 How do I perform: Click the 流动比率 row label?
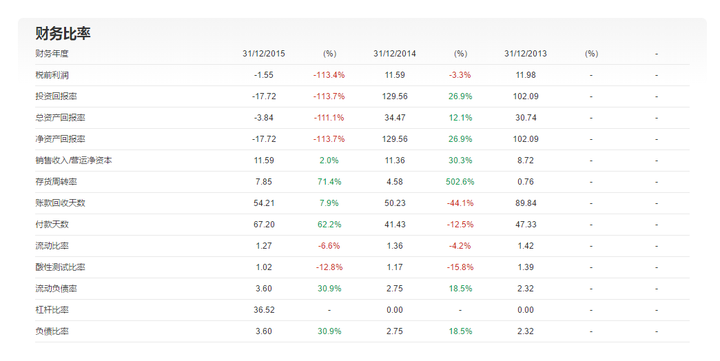coord(52,246)
